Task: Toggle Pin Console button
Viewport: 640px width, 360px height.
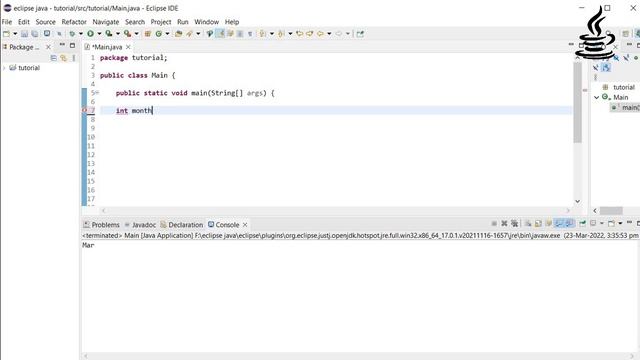Action: [582, 223]
